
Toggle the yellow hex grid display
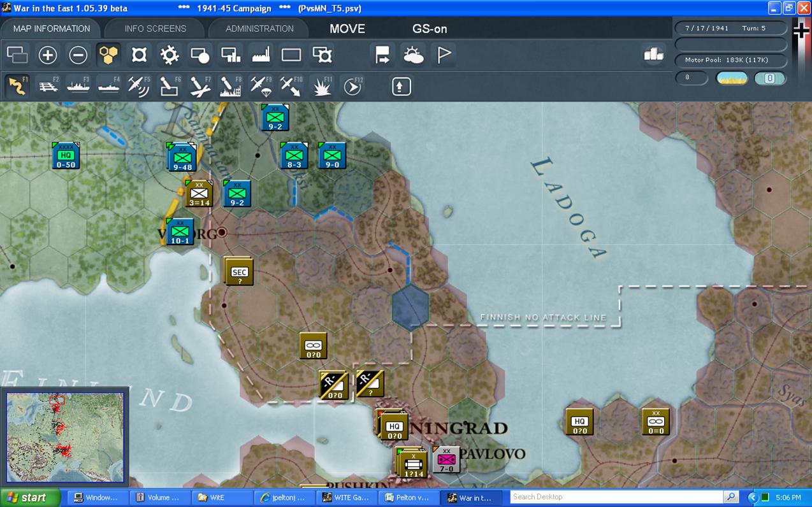(109, 55)
